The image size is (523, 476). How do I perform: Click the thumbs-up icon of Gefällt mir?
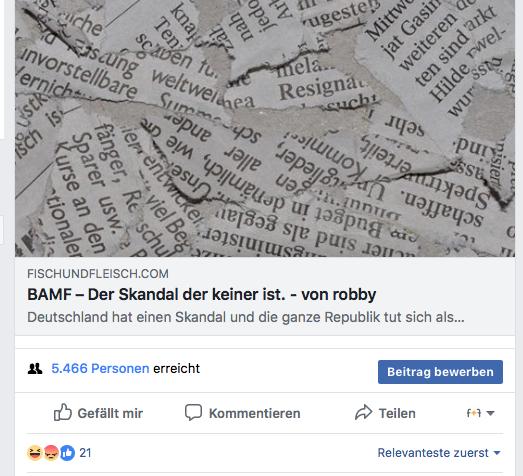[63, 412]
